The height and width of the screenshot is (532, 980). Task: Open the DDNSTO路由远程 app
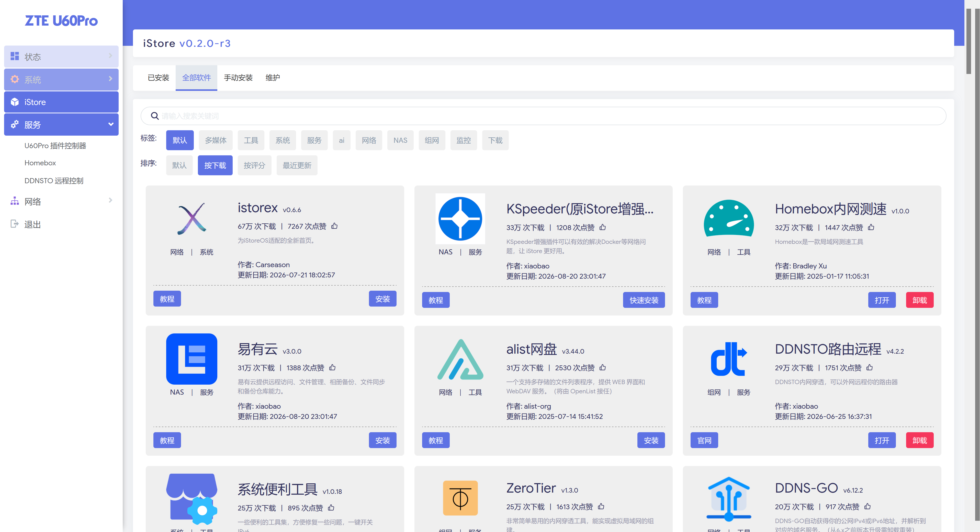coord(882,440)
